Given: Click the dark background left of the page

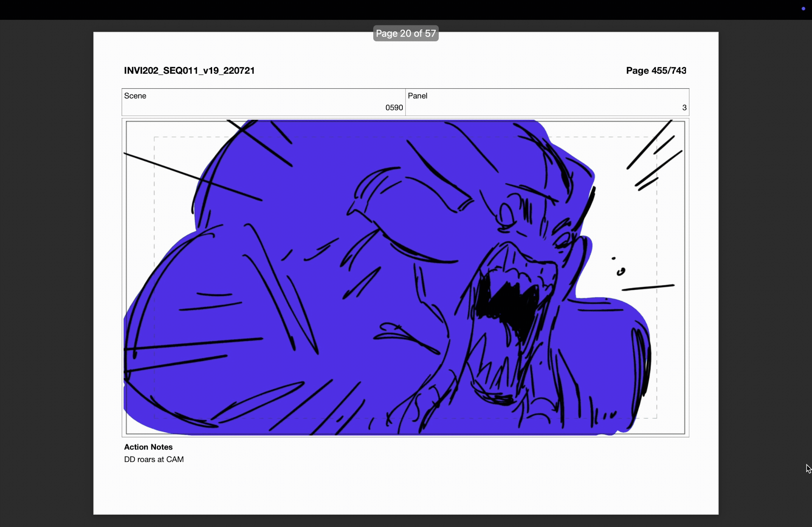Looking at the screenshot, I should tap(48, 273).
